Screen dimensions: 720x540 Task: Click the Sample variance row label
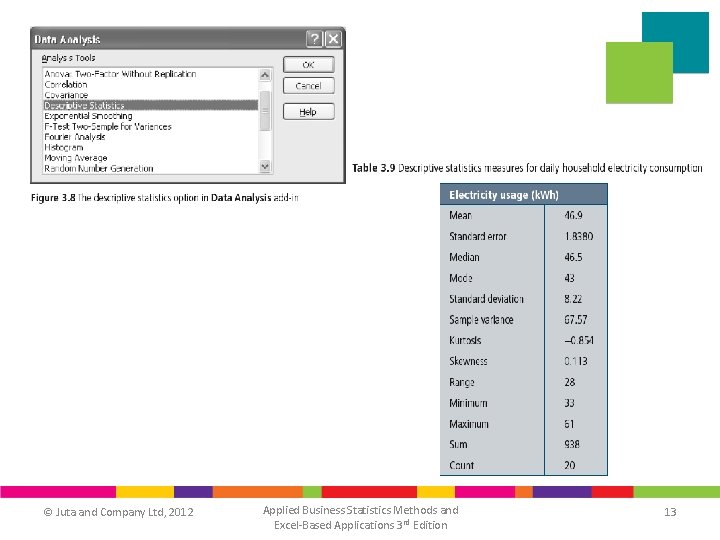pyautogui.click(x=481, y=320)
